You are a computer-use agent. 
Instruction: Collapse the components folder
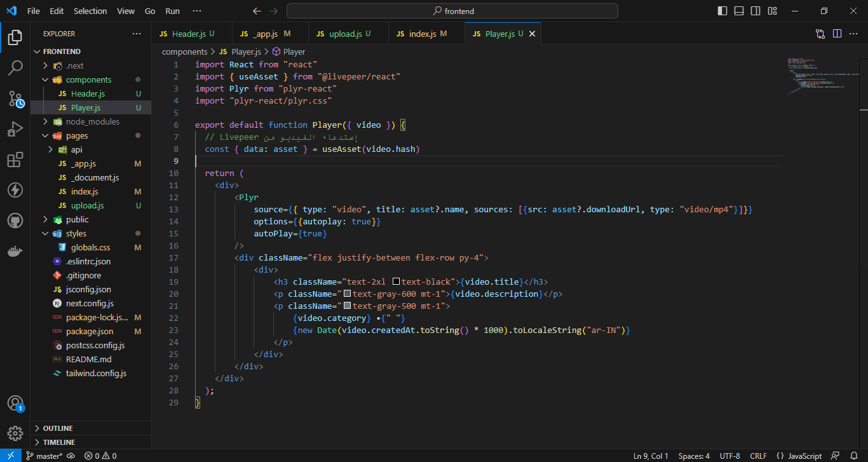coord(88,79)
